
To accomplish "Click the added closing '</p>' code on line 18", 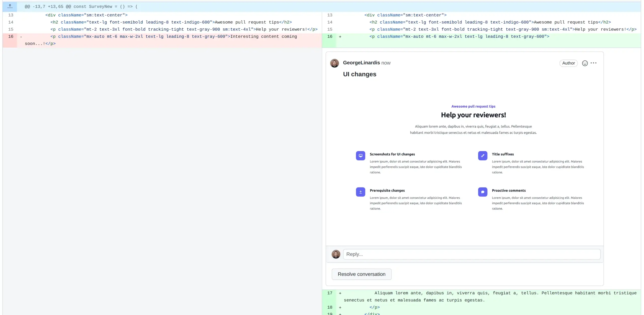I will click(x=375, y=307).
